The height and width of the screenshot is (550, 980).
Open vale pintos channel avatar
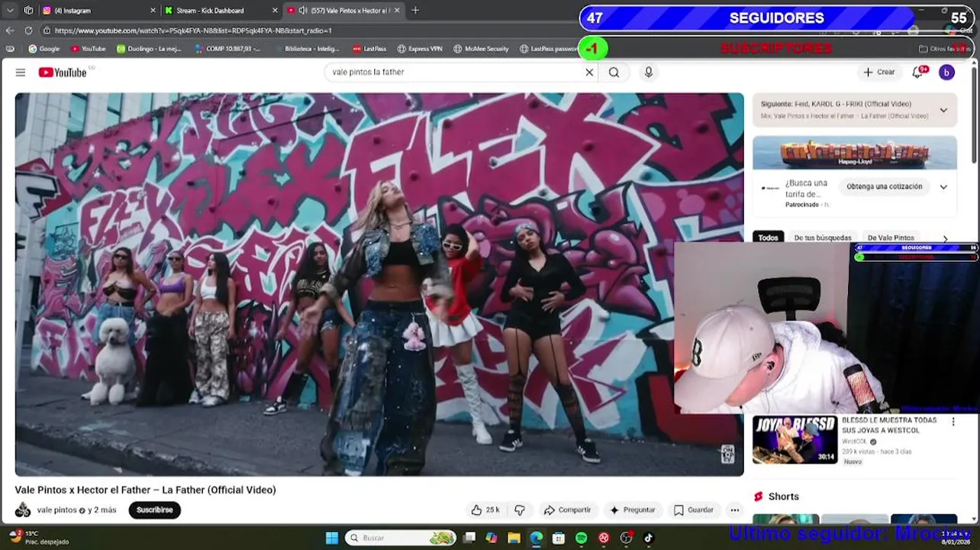23,510
